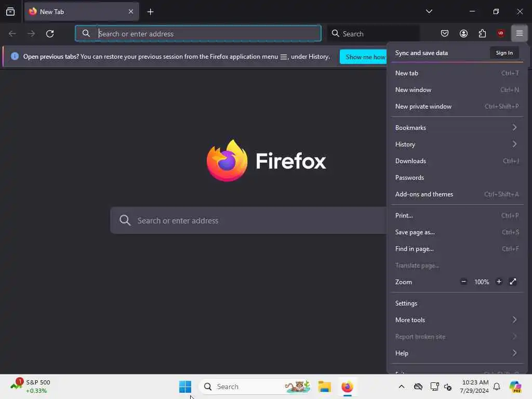
Task: Open the Extensions puzzle icon
Action: tap(482, 33)
